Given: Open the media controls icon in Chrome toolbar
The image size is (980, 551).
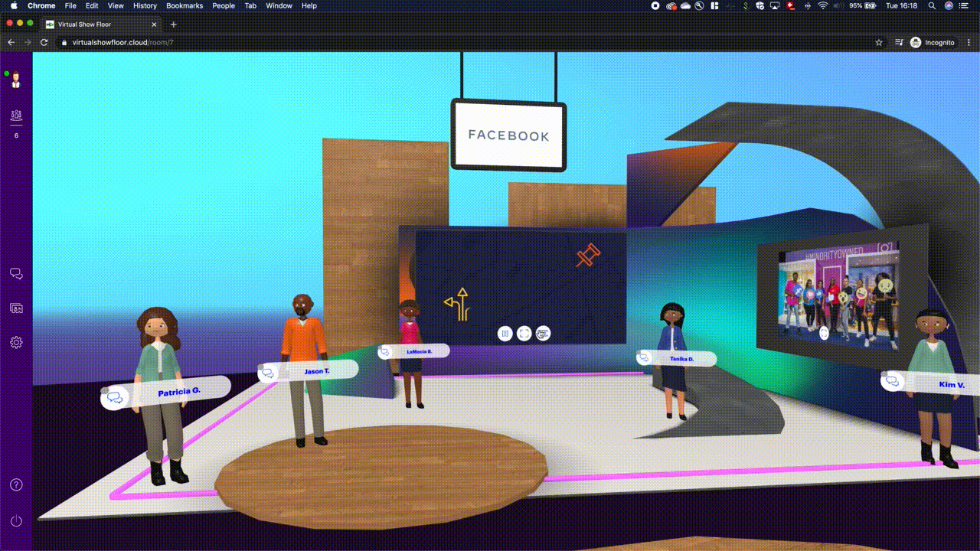Looking at the screenshot, I should pyautogui.click(x=899, y=42).
